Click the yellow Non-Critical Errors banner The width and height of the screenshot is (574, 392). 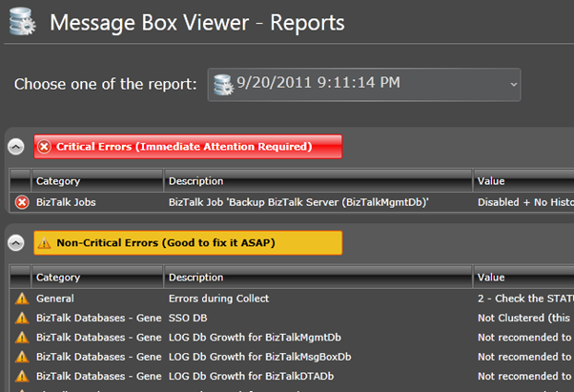[188, 243]
